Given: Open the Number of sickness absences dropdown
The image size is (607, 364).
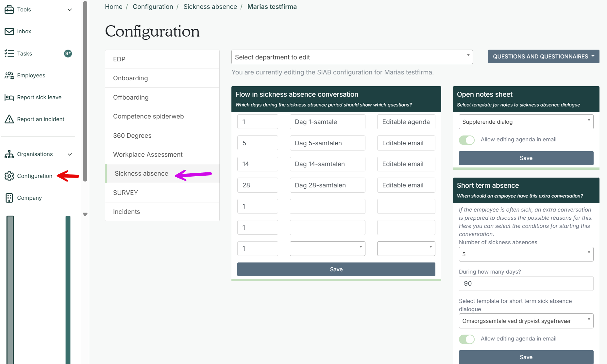Looking at the screenshot, I should 526,254.
